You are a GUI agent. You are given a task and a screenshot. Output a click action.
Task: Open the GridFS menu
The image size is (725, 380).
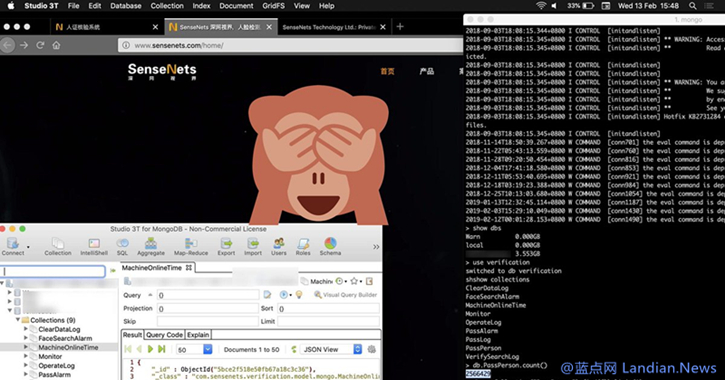273,6
